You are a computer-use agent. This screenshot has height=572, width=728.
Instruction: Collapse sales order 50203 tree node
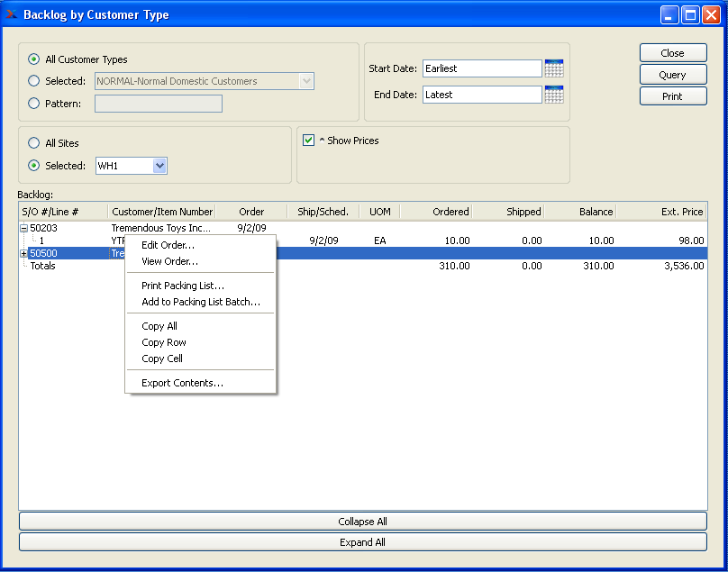pos(23,229)
